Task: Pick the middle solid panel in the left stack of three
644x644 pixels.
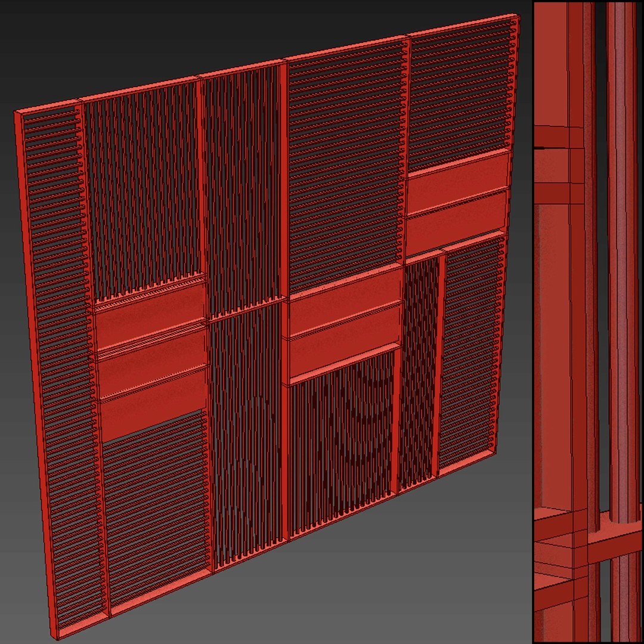Action: pos(153,361)
